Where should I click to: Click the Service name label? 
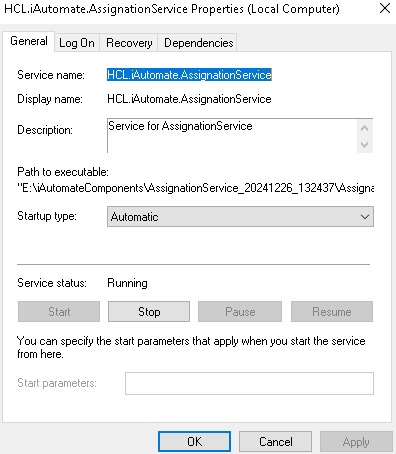click(51, 75)
